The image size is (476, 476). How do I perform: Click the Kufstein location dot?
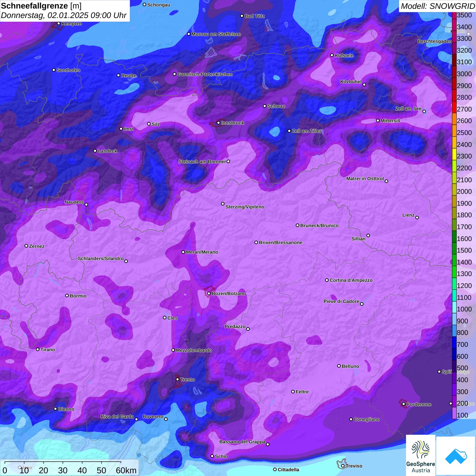click(332, 55)
